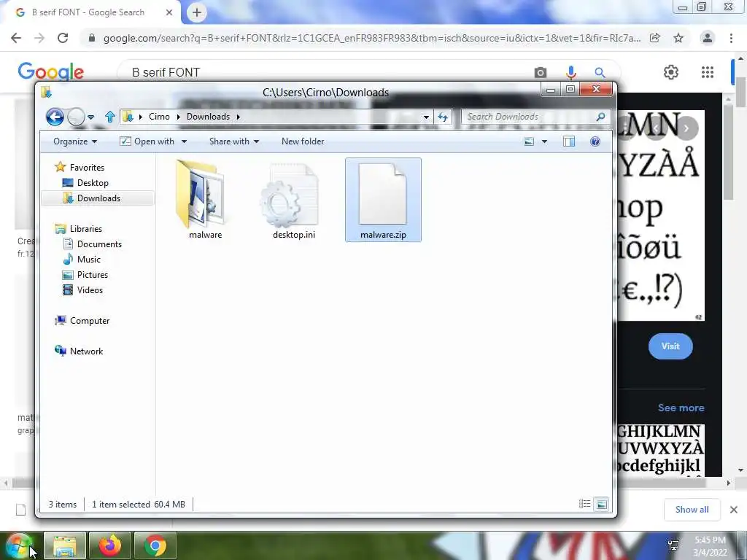
Task: Toggle the preview pane
Action: point(569,141)
